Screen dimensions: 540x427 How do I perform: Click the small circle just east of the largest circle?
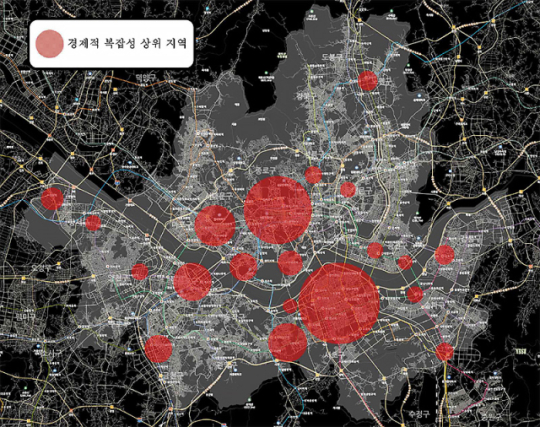415,295
